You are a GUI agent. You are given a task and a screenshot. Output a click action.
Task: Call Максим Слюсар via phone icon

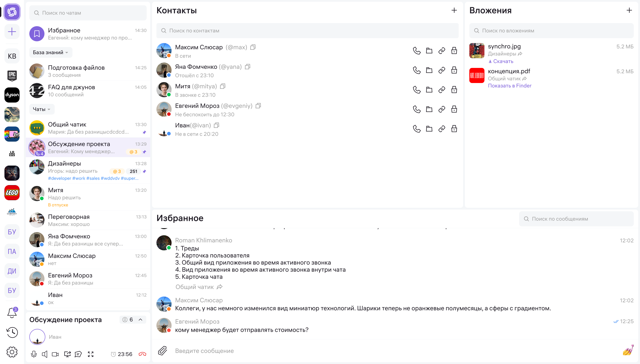click(x=416, y=51)
